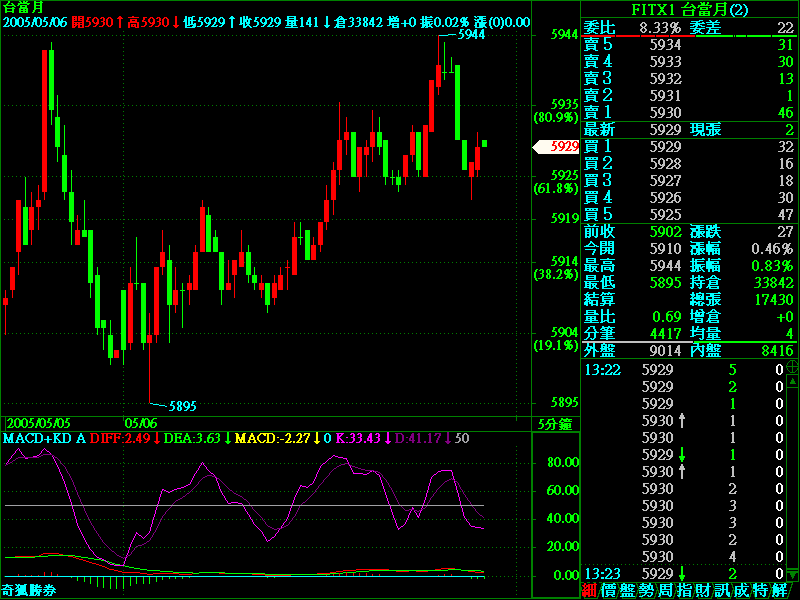Select the 賣4 ask row at 5933
800x600 pixels.
[689, 61]
